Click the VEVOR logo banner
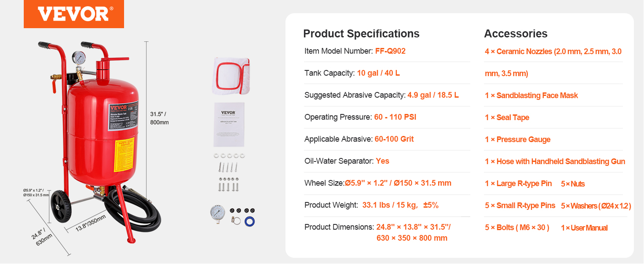Viewport: 644px width, 264px height. (74, 14)
